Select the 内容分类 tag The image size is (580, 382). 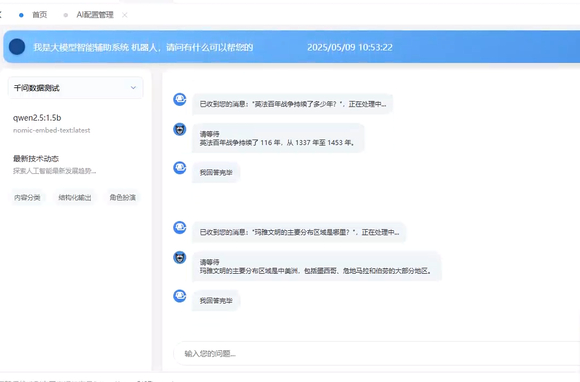point(27,197)
